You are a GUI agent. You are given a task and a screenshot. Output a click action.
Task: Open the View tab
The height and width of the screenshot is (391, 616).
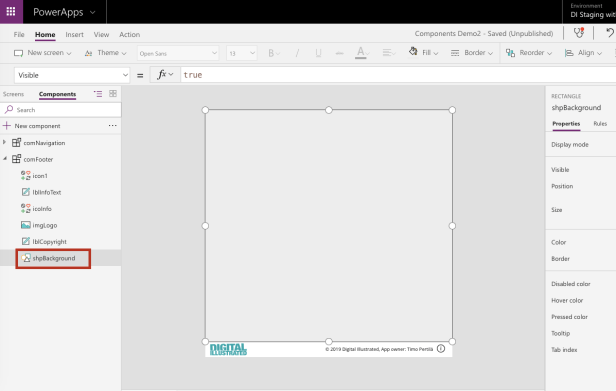tap(101, 35)
